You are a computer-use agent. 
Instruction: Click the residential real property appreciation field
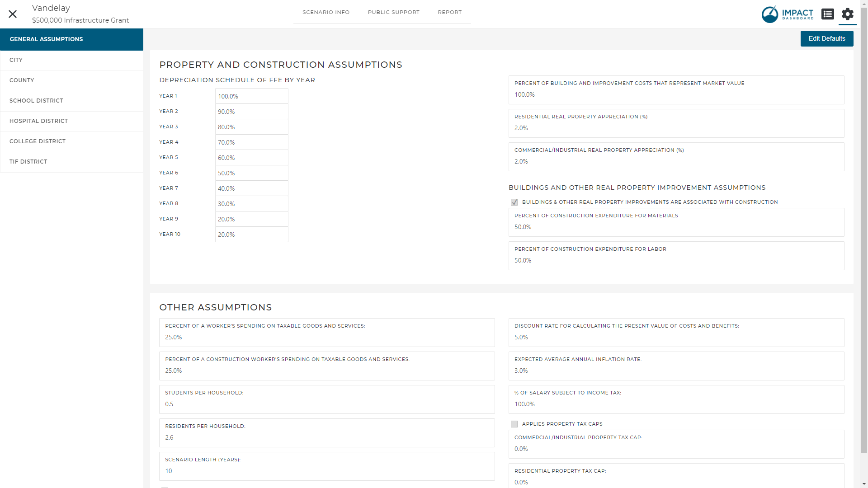click(676, 123)
